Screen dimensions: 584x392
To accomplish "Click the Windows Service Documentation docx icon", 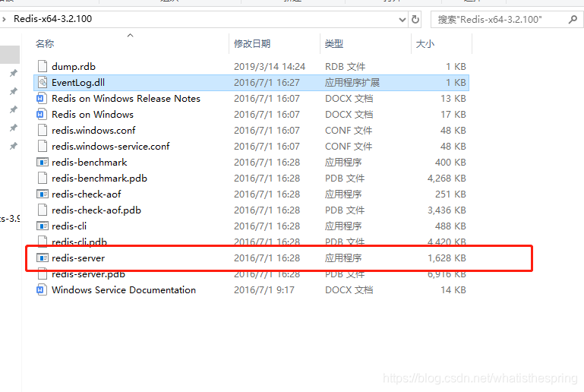I will coord(42,290).
